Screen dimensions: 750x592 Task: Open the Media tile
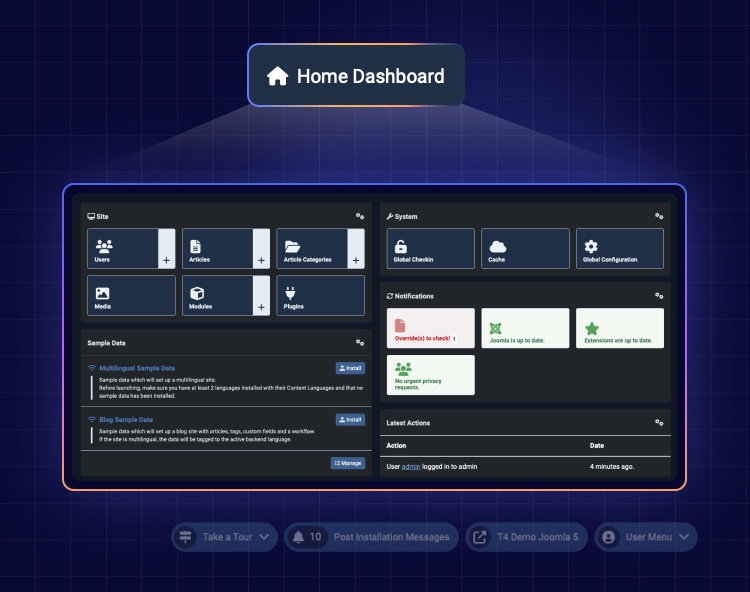[x=131, y=295]
